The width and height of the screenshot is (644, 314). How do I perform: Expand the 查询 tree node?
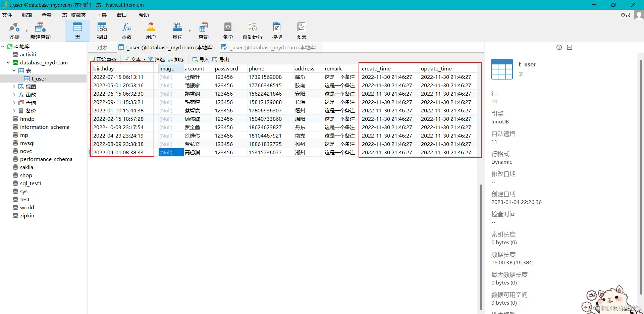[x=14, y=103]
